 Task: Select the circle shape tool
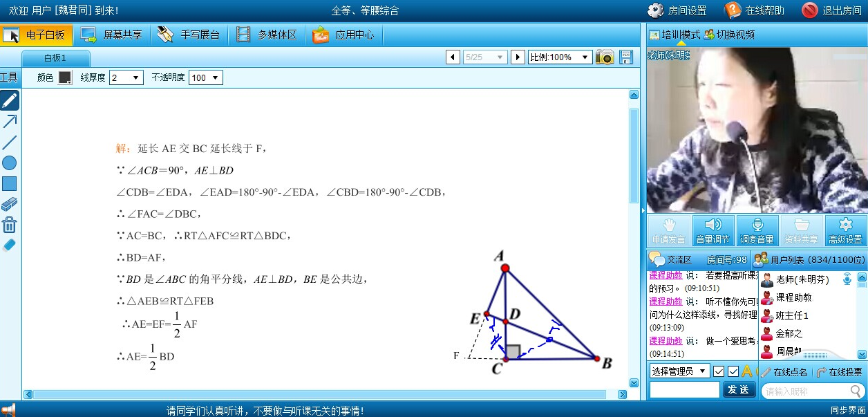pyautogui.click(x=10, y=163)
